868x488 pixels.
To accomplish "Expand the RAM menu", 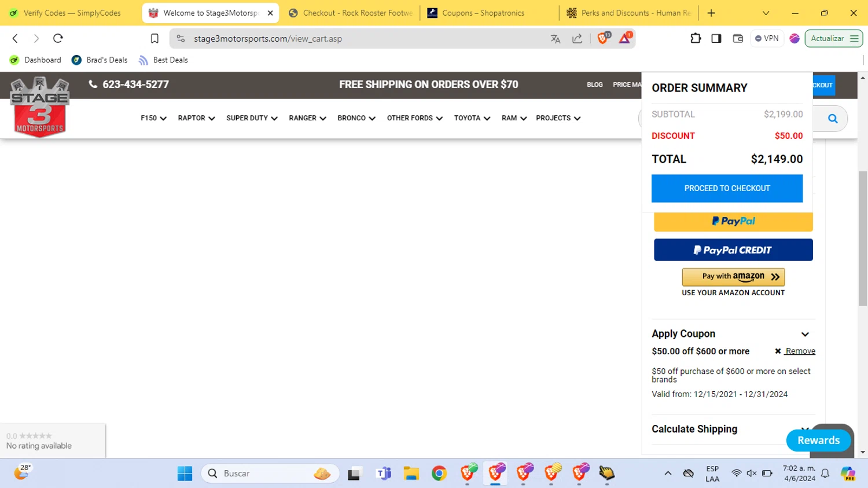I will click(x=514, y=118).
